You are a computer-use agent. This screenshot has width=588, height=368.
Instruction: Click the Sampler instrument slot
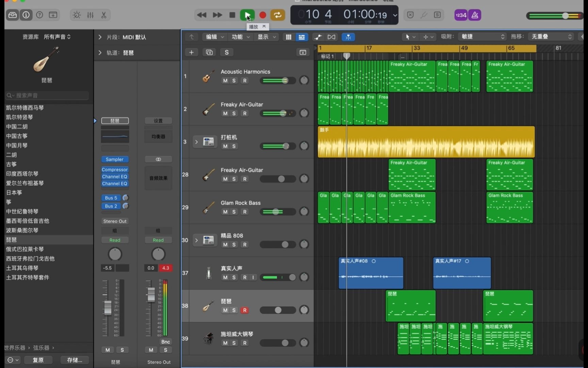pyautogui.click(x=115, y=159)
